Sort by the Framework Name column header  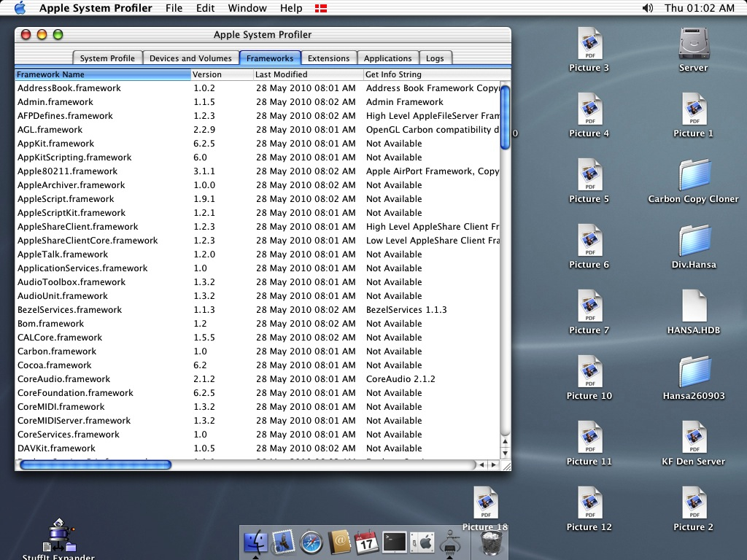[x=103, y=74]
